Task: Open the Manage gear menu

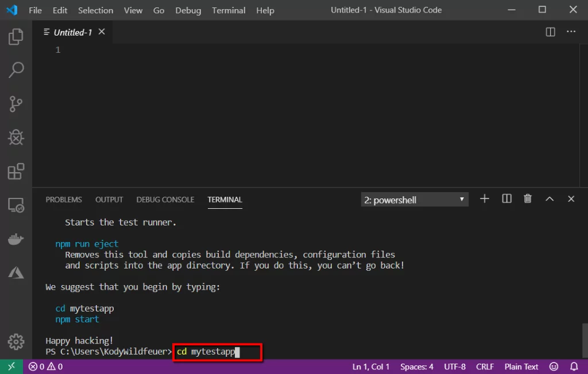Action: (16, 342)
